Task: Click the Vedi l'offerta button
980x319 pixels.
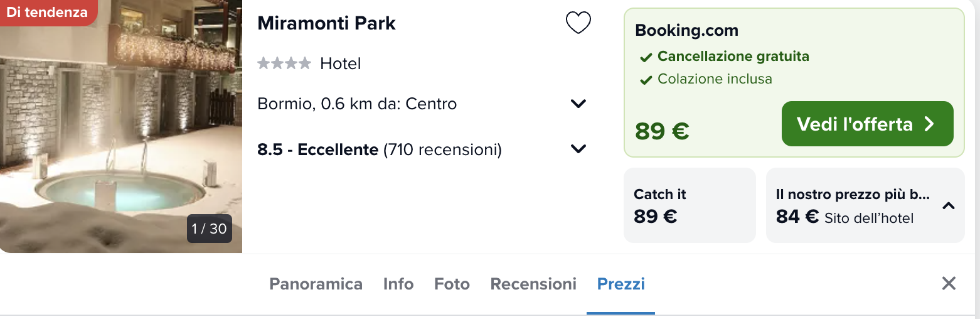Action: point(867,124)
